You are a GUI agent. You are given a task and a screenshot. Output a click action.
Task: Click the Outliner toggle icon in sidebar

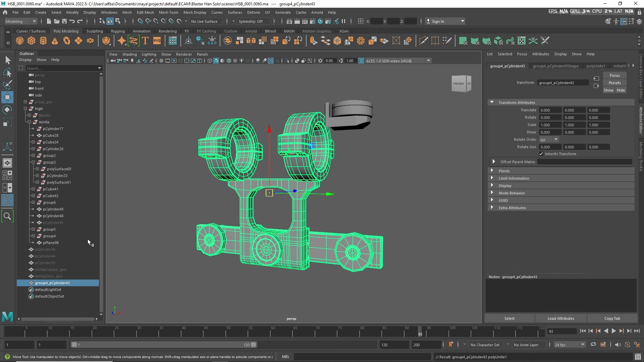tap(7, 200)
